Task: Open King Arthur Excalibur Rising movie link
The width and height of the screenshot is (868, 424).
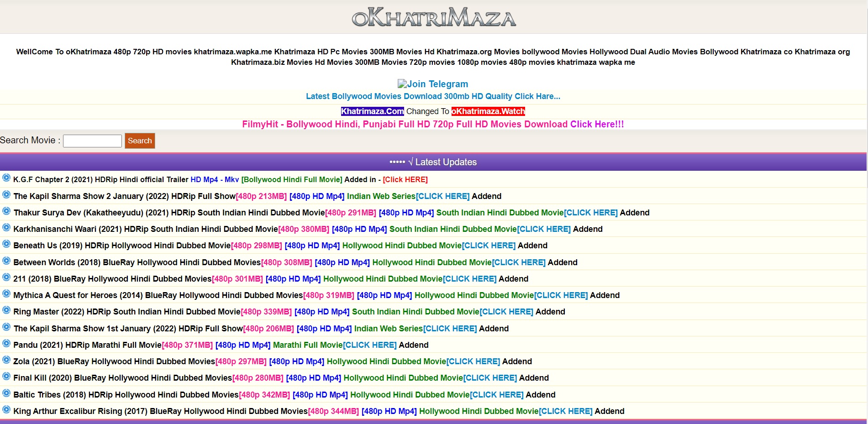Action: click(x=160, y=411)
